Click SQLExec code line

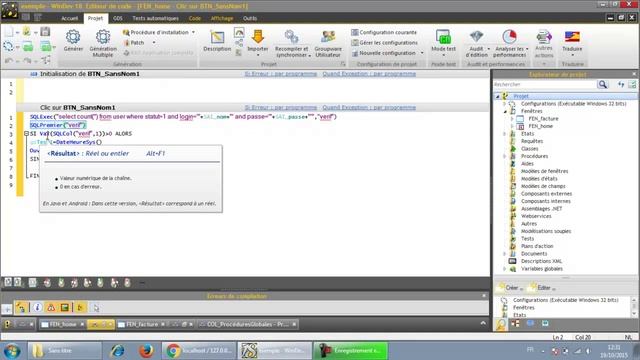coord(183,117)
